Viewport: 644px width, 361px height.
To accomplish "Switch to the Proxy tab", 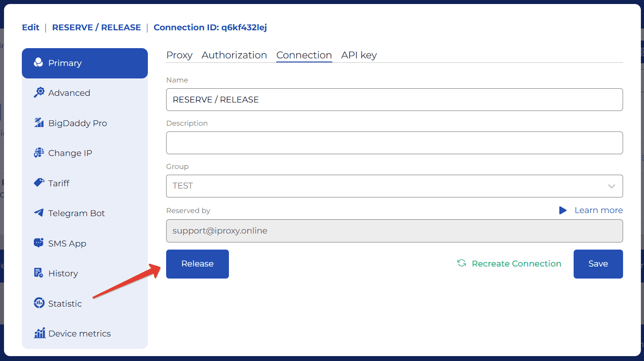I will coord(179,55).
